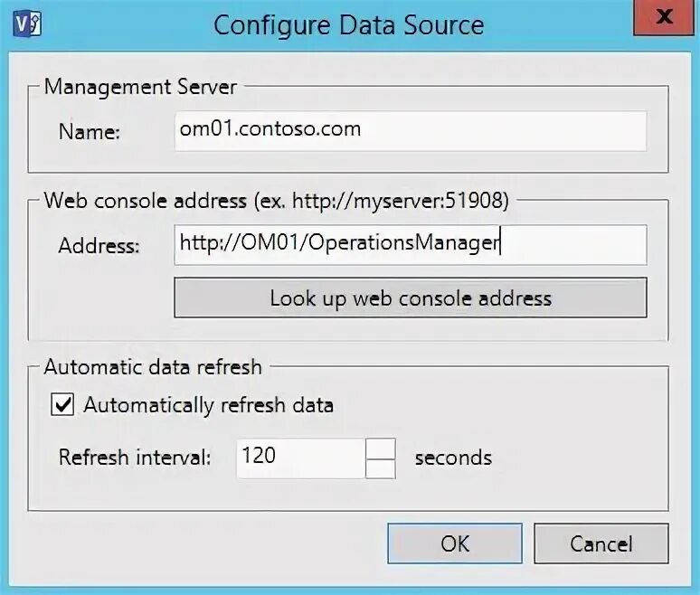The width and height of the screenshot is (700, 595).
Task: Click the Configure Data Source title text
Action: [348, 24]
